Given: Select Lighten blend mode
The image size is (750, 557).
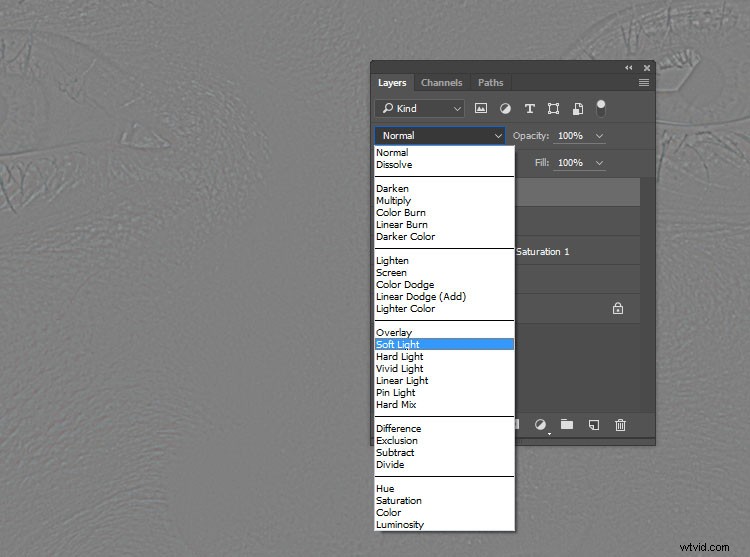Looking at the screenshot, I should click(444, 261).
